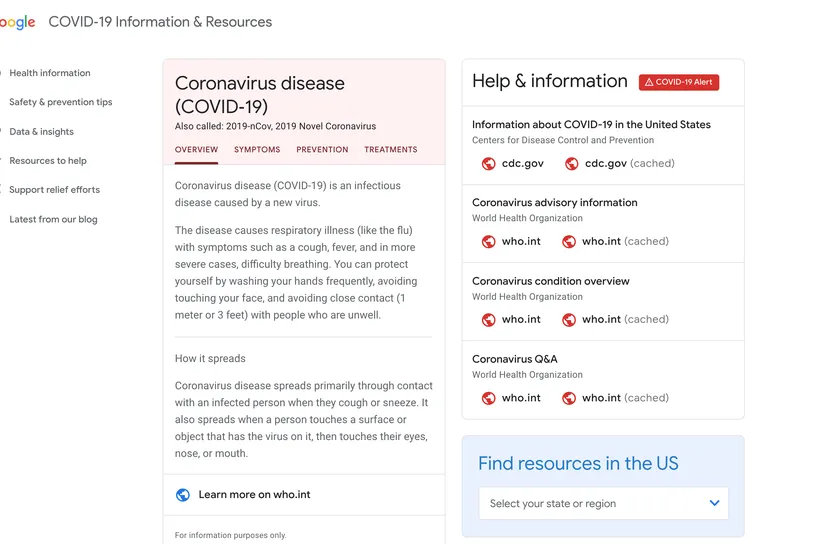The width and height of the screenshot is (816, 544).
Task: Open the Prevention tab
Action: pos(322,149)
